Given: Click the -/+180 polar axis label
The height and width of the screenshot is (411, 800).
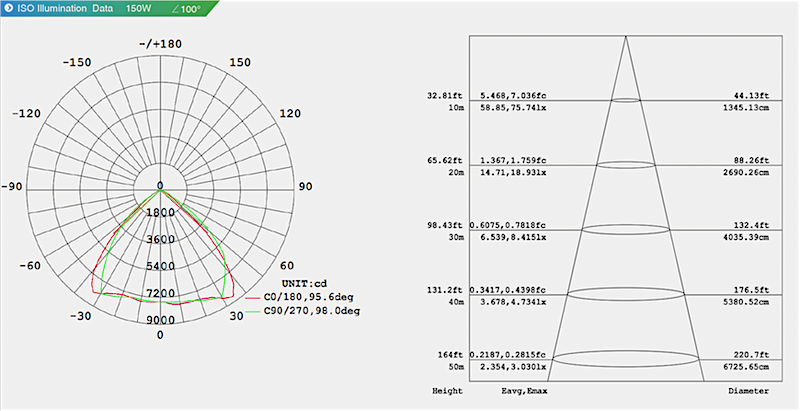Looking at the screenshot, I should (160, 44).
